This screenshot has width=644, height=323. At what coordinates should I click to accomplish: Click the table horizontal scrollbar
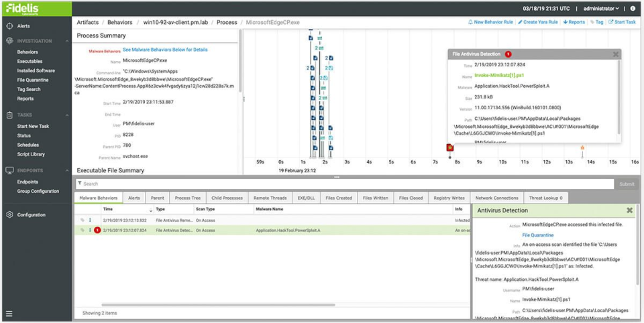(218, 305)
